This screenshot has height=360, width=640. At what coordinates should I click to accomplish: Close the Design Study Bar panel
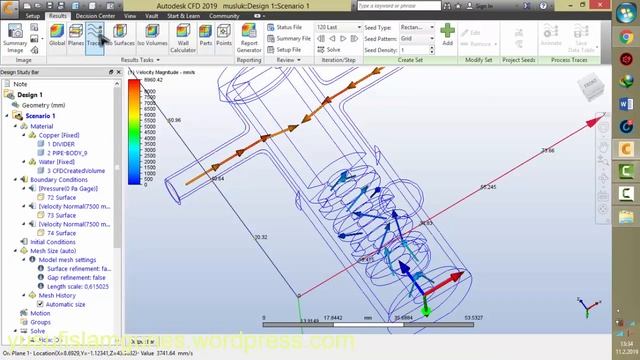[119, 72]
